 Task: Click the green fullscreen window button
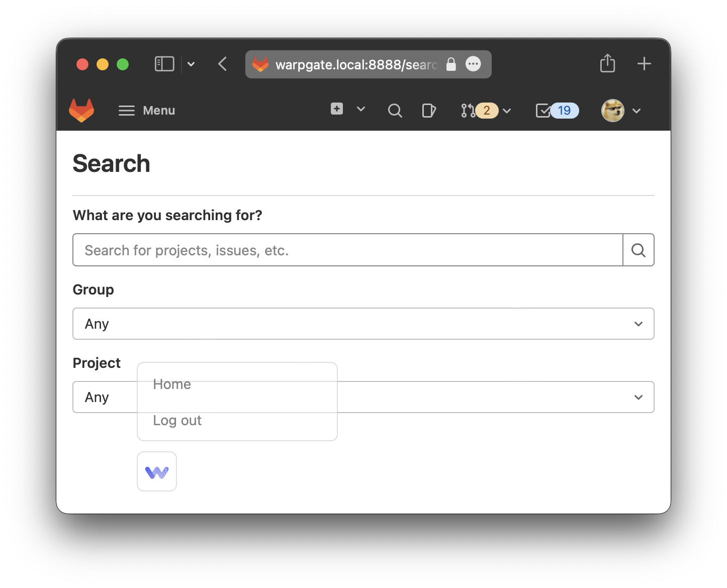click(123, 64)
